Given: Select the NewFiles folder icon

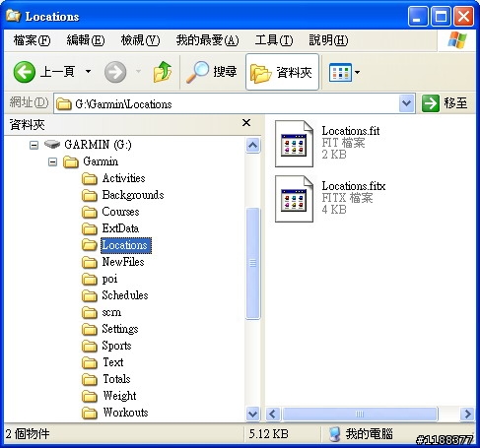Looking at the screenshot, I should click(90, 263).
